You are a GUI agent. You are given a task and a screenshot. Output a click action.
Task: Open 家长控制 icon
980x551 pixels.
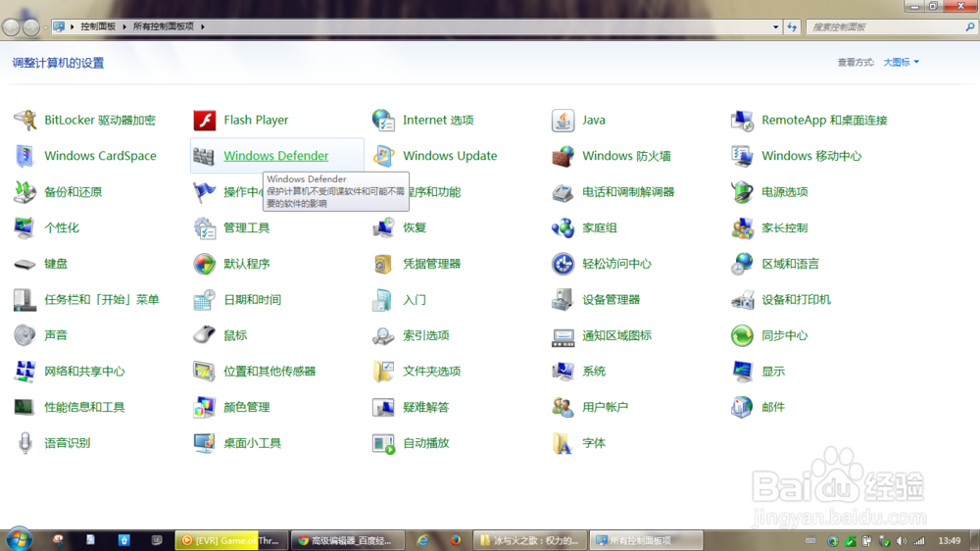tap(742, 227)
